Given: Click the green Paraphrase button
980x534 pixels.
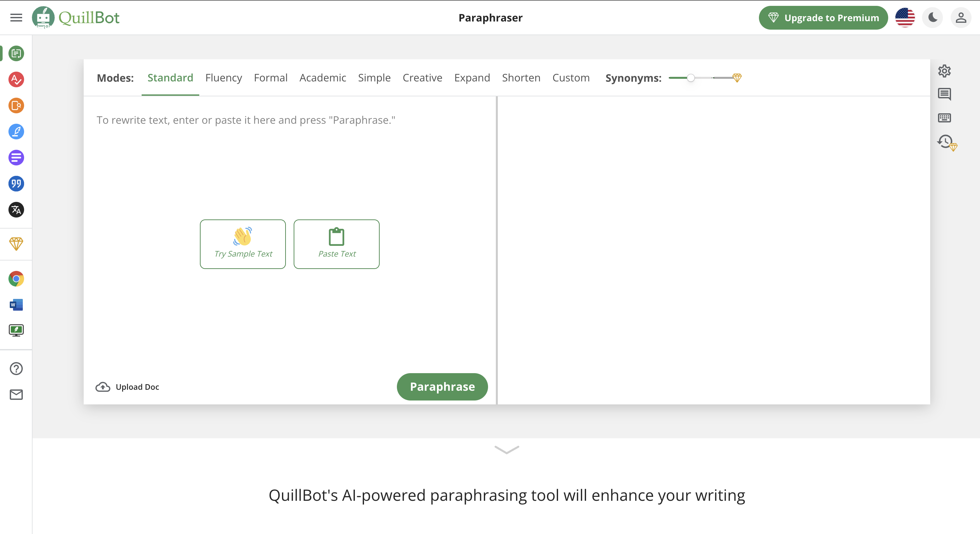Looking at the screenshot, I should pos(442,386).
